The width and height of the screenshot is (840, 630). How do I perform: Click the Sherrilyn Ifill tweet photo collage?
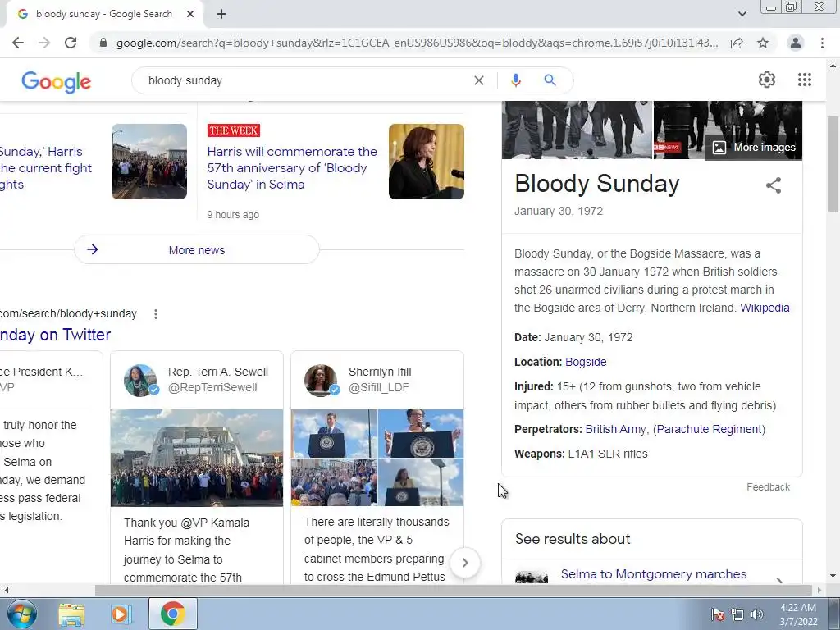click(x=377, y=458)
